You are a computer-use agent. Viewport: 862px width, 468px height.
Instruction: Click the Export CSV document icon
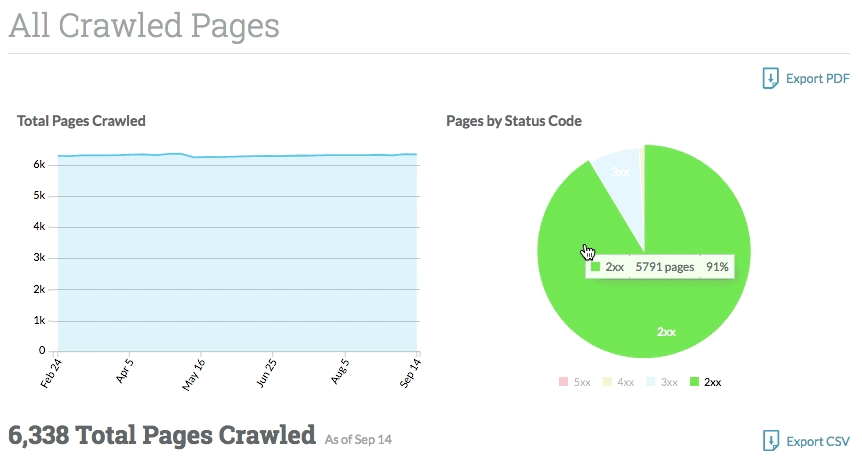(770, 441)
